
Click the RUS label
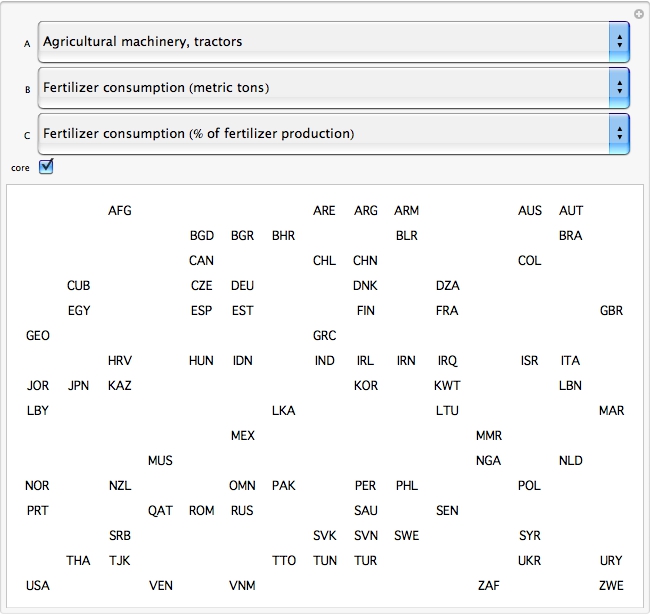pos(242,510)
